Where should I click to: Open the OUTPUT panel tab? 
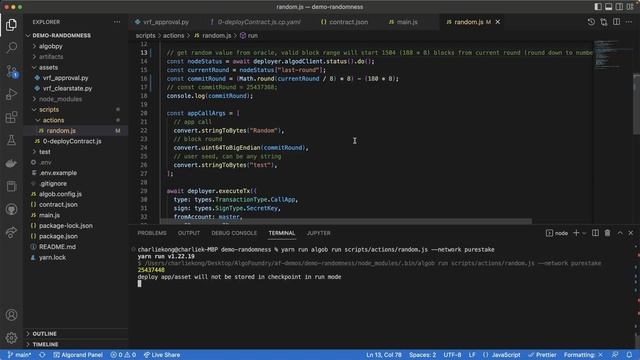[x=189, y=233]
